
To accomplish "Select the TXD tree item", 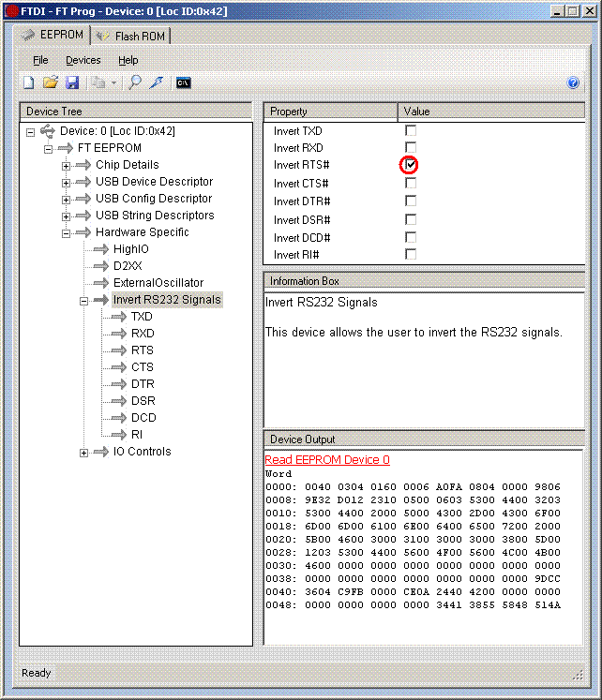I will (142, 317).
